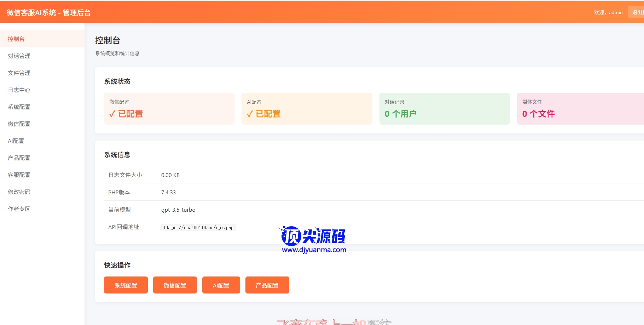The height and width of the screenshot is (325, 644).
Task: Open 对话管理 in the sidebar
Action: 19,56
